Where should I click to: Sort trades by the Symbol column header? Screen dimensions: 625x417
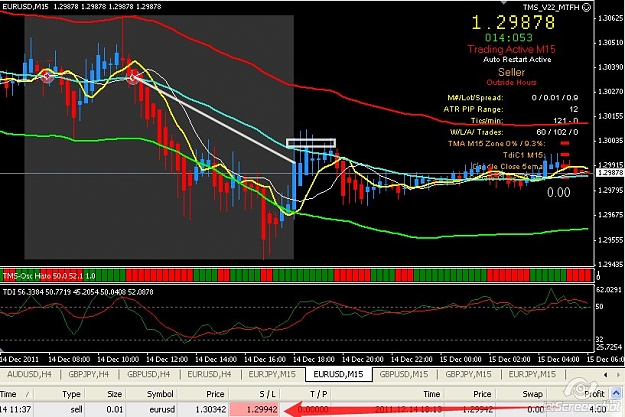(x=160, y=394)
